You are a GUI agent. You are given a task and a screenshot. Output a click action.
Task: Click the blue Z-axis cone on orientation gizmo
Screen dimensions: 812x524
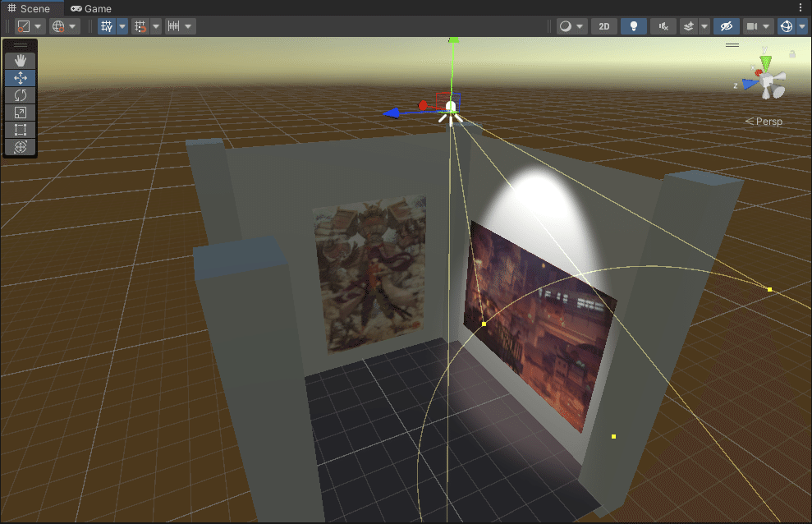click(x=750, y=84)
